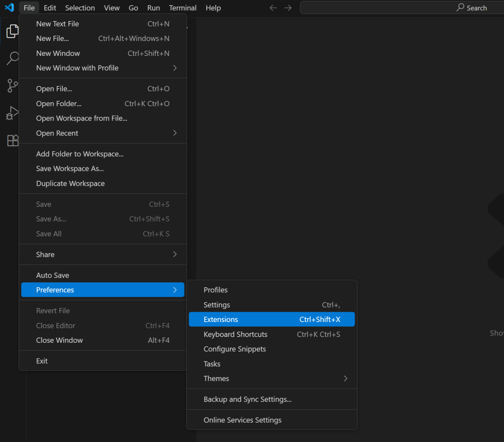Open the Run menu
The image size is (504, 442).
154,8
